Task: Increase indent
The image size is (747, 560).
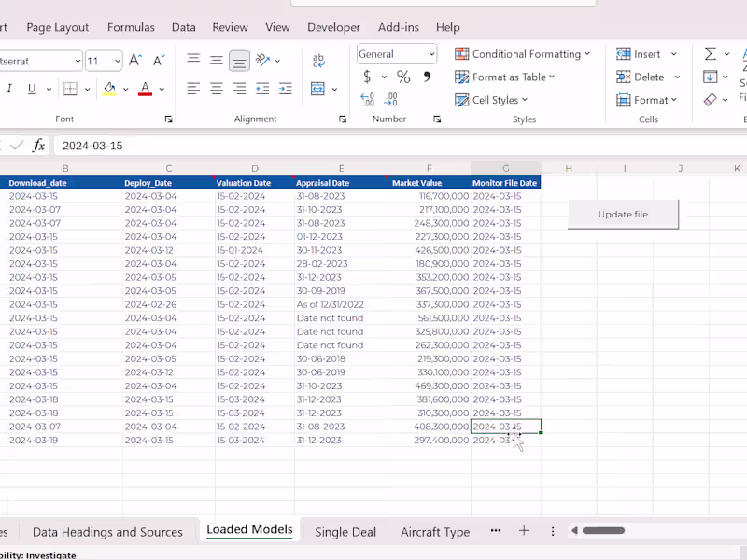Action: tap(286, 89)
